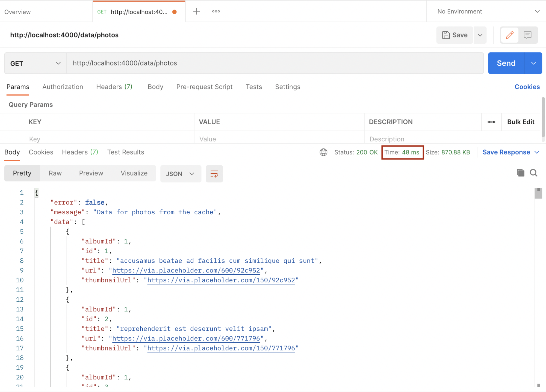
Task: Open query params table options via three dots
Action: (x=491, y=122)
